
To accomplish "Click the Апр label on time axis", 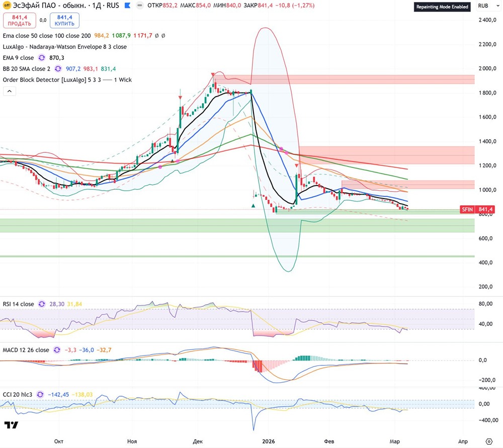I will click(x=463, y=441).
